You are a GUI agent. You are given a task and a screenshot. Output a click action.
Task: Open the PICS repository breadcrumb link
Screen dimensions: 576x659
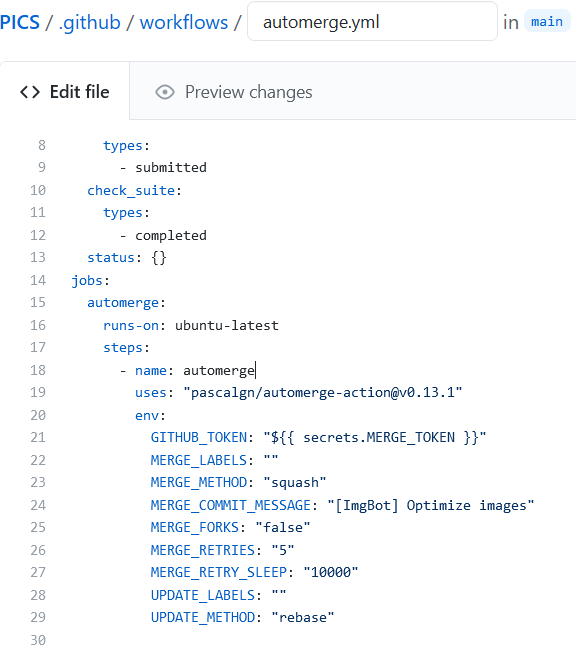point(19,22)
